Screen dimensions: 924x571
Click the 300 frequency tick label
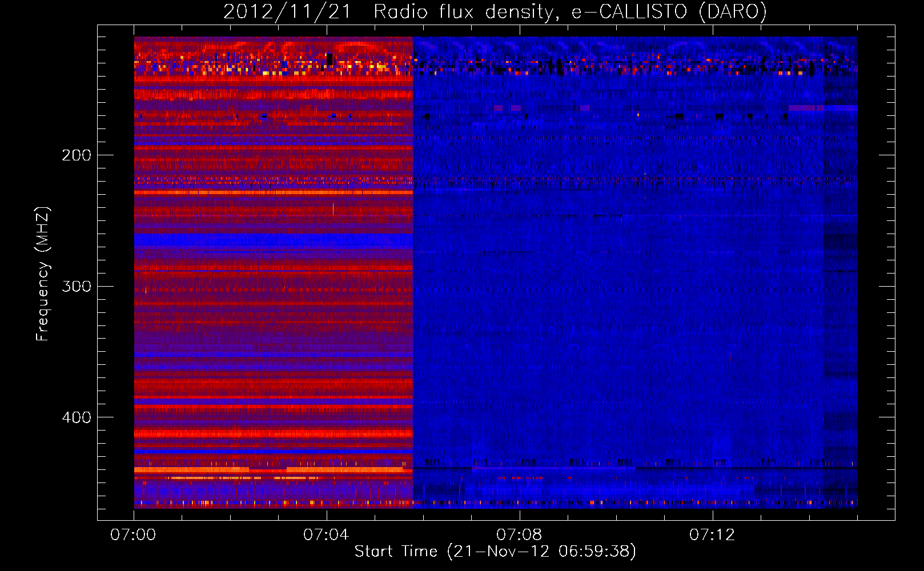[77, 286]
